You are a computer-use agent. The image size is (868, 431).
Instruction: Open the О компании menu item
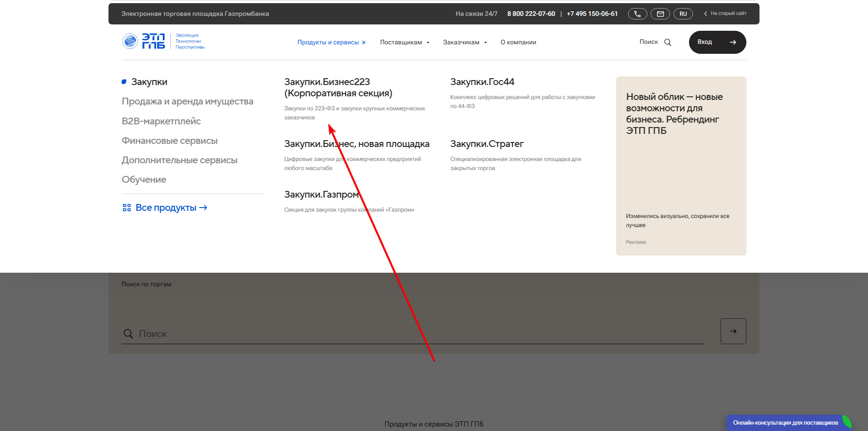[x=518, y=42]
